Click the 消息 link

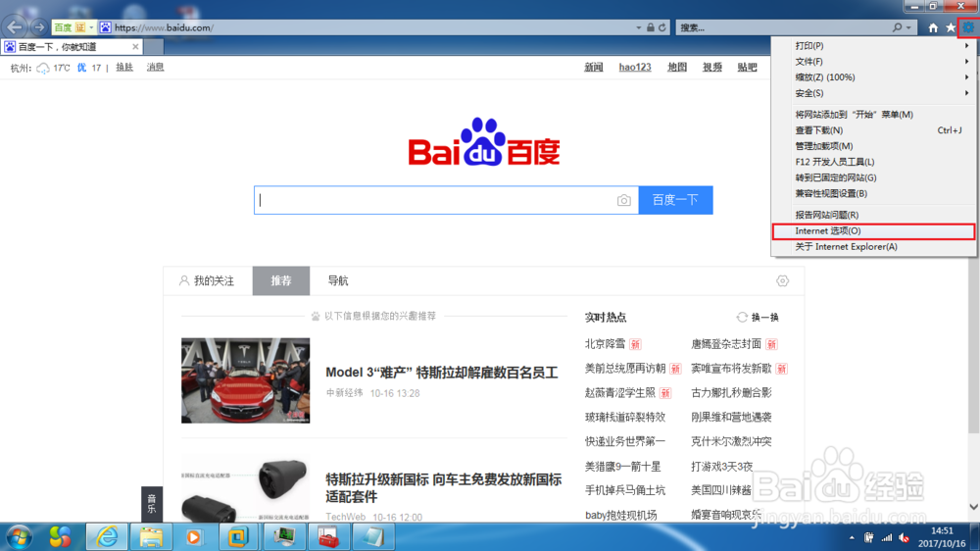(x=155, y=67)
